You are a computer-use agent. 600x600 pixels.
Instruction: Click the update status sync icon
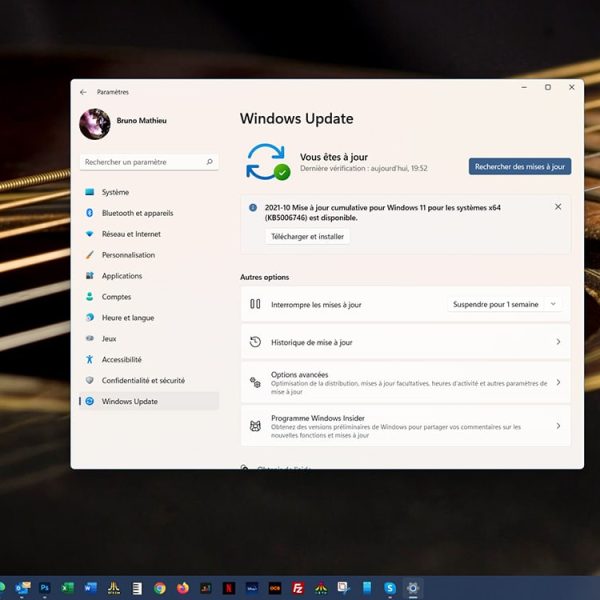click(x=267, y=162)
